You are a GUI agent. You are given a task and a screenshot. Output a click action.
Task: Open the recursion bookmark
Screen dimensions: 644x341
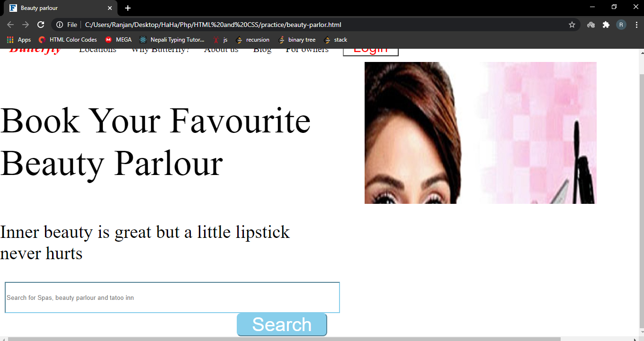[252, 40]
